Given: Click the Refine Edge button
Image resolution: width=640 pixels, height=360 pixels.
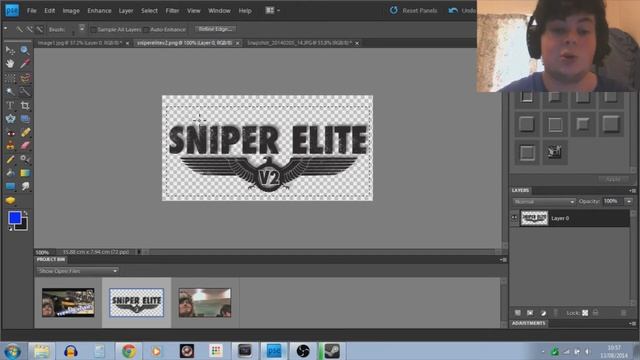Looking at the screenshot, I should point(215,29).
